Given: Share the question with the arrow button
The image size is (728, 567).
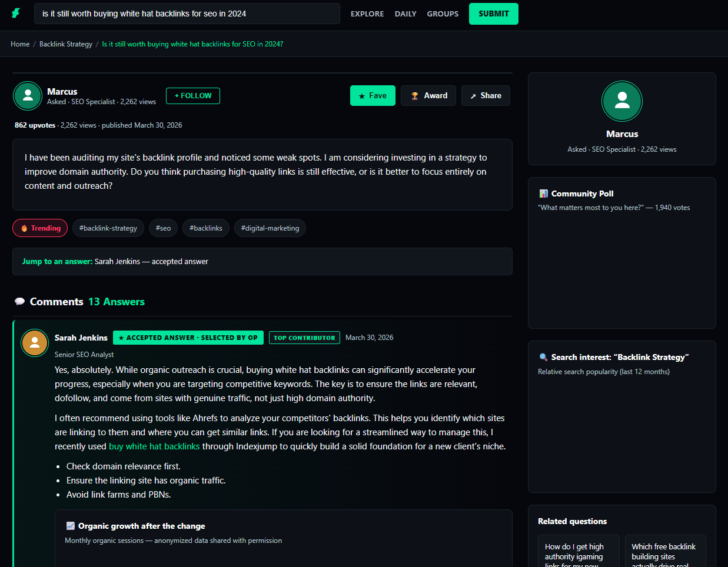Looking at the screenshot, I should tap(486, 96).
